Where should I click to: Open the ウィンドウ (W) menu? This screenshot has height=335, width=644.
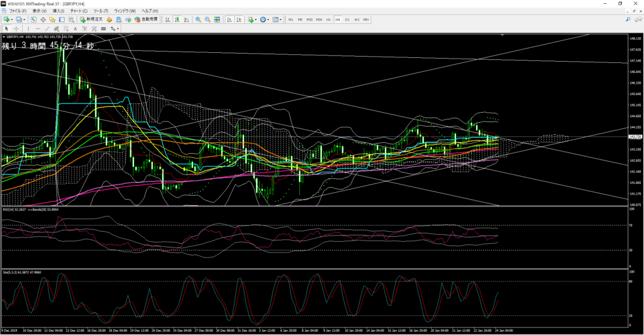(x=125, y=11)
